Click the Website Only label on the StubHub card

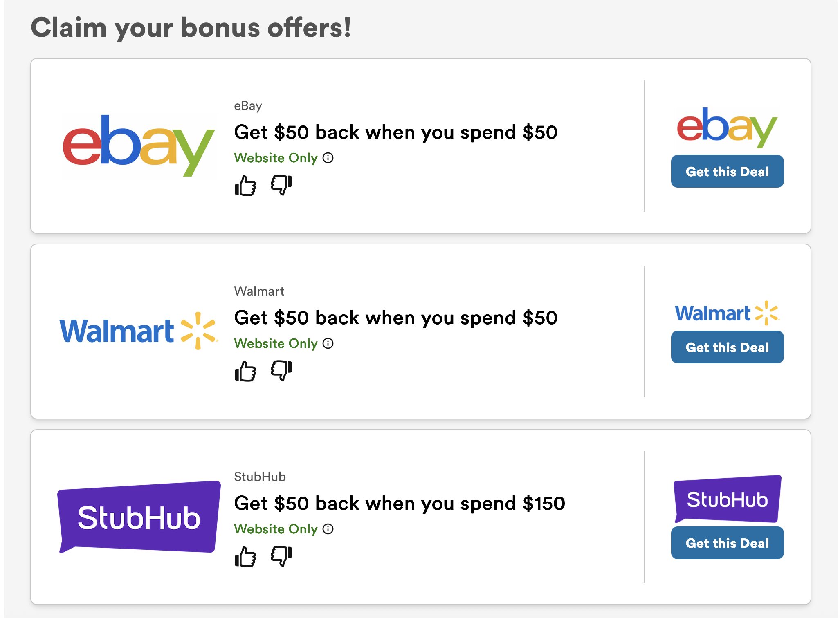pyautogui.click(x=275, y=529)
